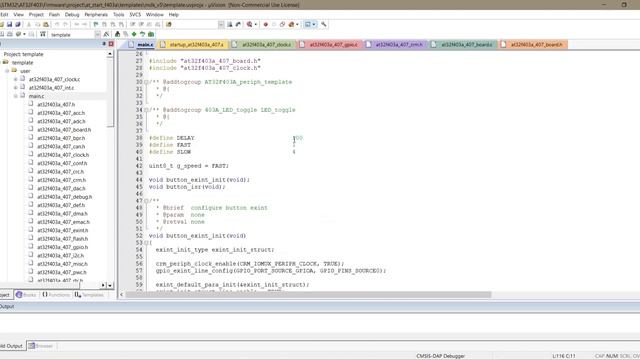Fold the comment block at line 34

146,110
